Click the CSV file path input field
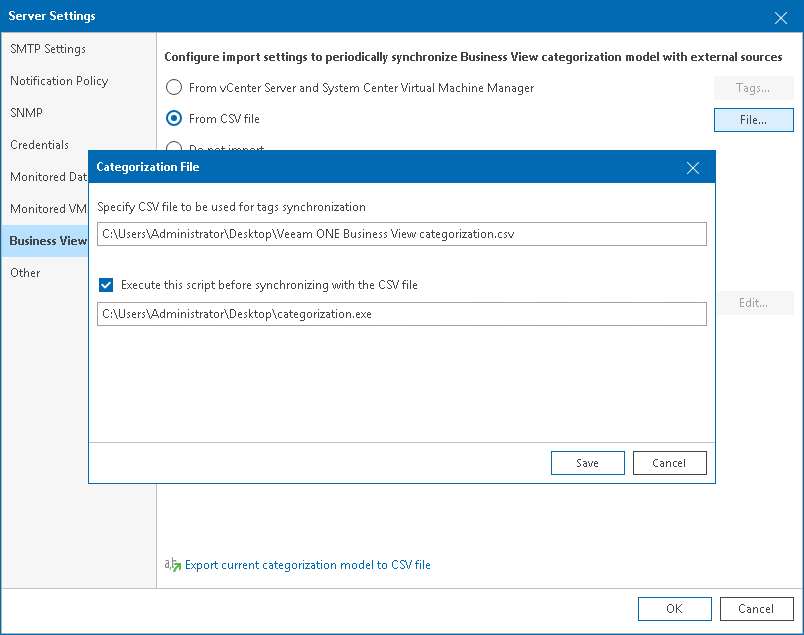This screenshot has height=635, width=804. (402, 234)
